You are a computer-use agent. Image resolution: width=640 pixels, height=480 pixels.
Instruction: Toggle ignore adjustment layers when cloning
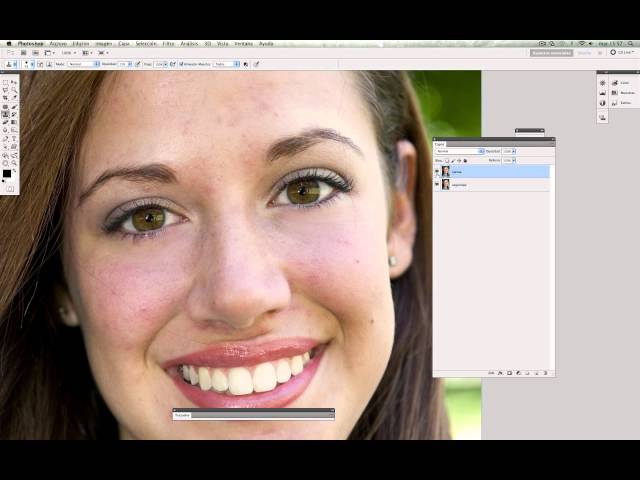(x=246, y=64)
